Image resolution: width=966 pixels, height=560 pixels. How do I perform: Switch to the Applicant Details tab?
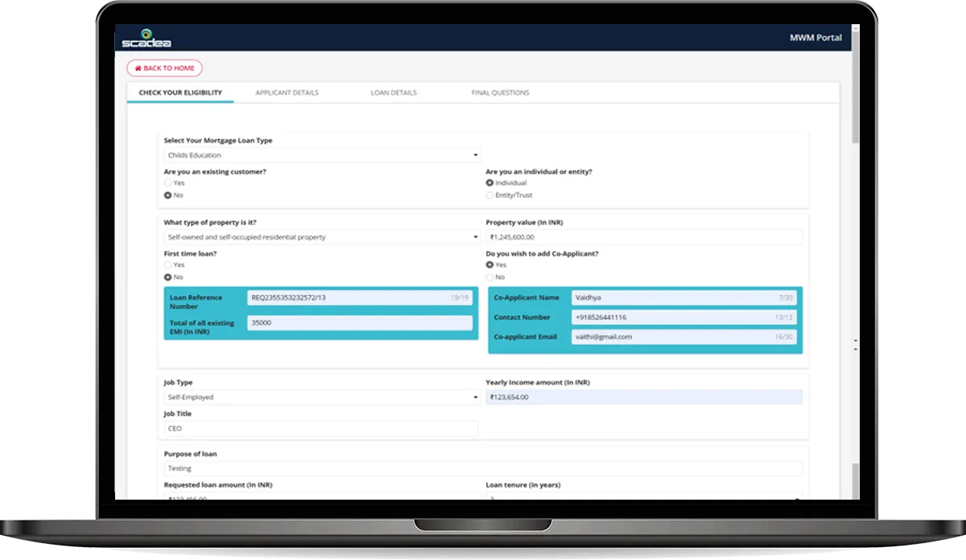tap(287, 93)
